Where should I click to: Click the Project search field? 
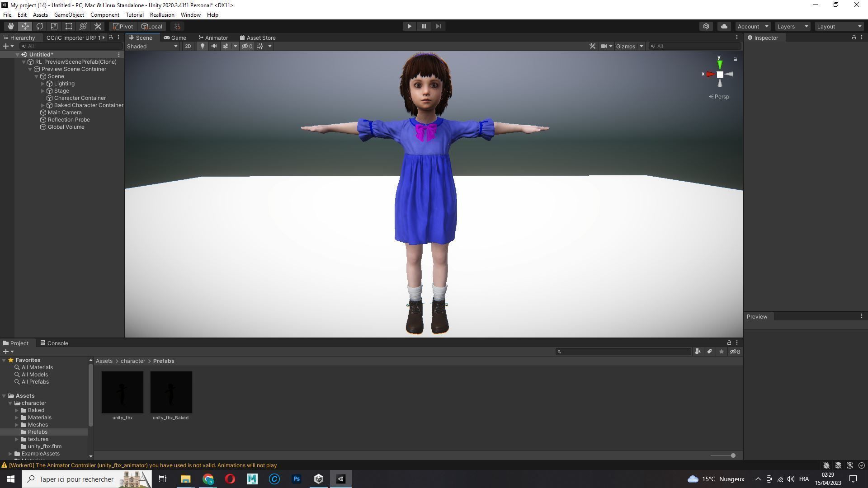coord(623,352)
